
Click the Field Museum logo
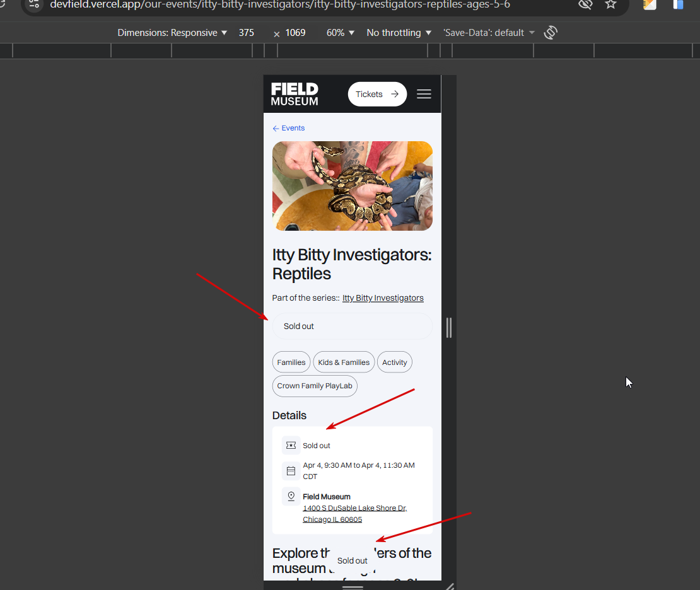click(295, 94)
